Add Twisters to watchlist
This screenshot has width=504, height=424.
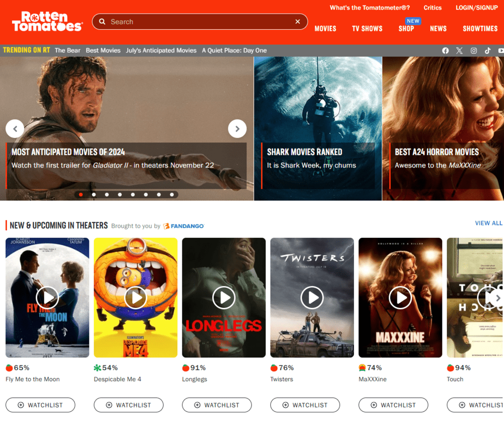(305, 405)
